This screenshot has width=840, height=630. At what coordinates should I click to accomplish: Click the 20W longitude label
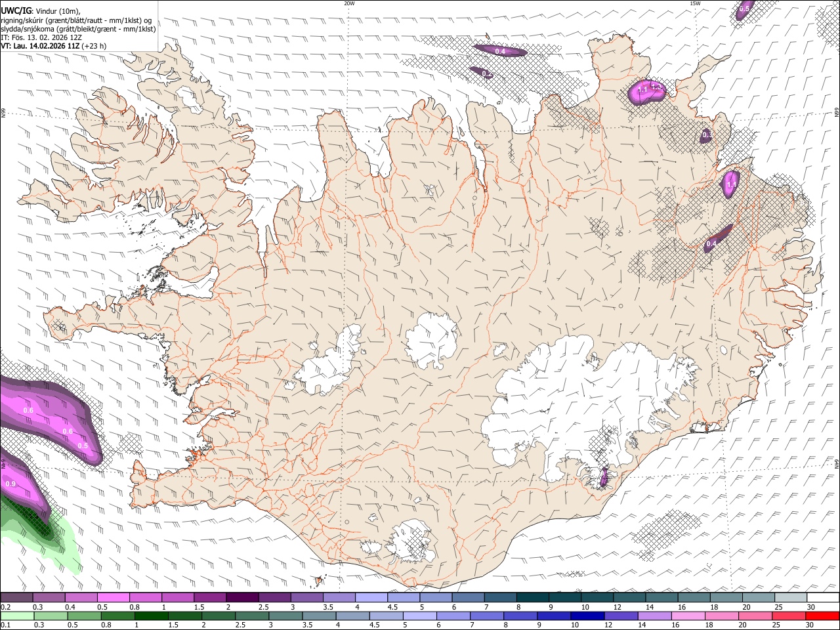pyautogui.click(x=349, y=3)
